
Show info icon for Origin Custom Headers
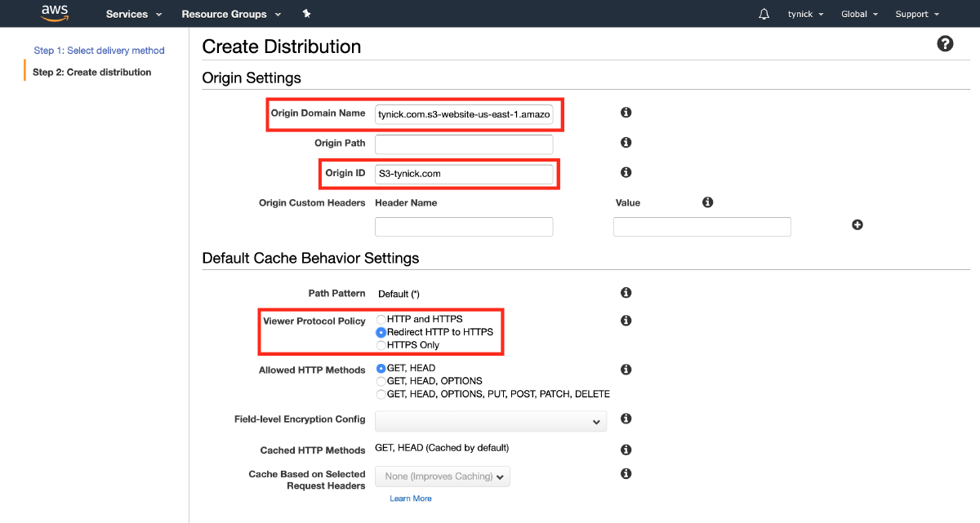pyautogui.click(x=707, y=202)
